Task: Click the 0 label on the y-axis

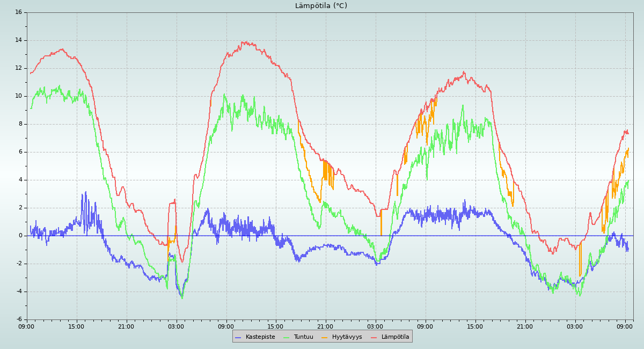Action: coord(20,236)
